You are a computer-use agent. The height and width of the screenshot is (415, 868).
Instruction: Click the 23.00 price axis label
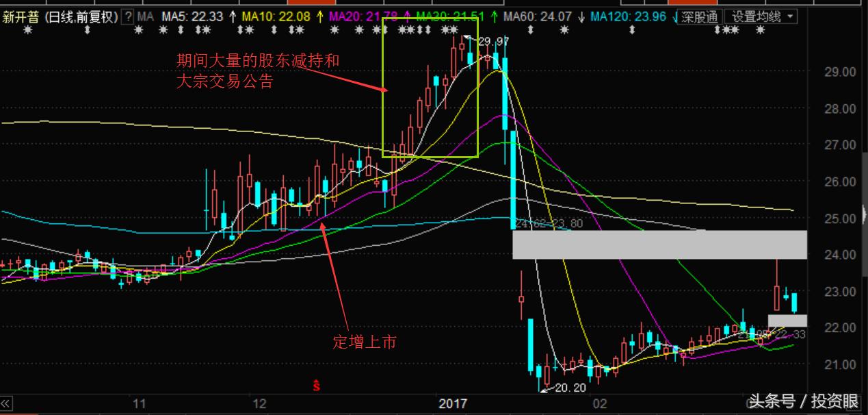pos(839,292)
